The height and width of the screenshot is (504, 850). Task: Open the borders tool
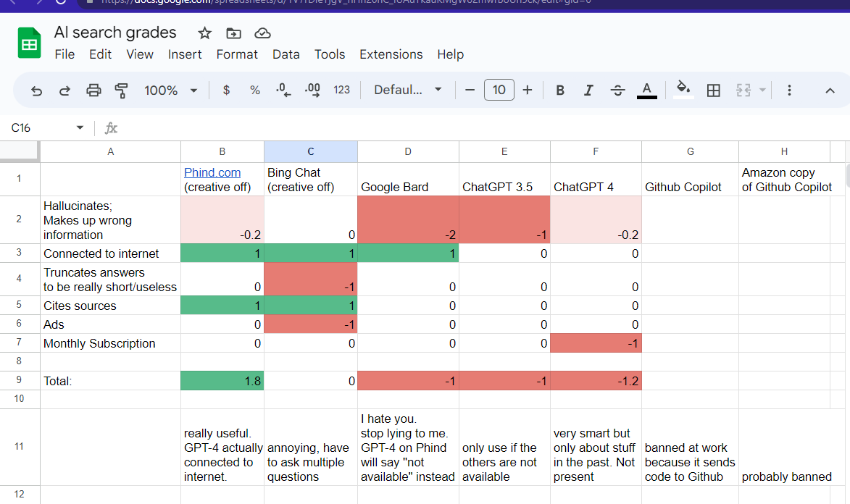pyautogui.click(x=713, y=90)
